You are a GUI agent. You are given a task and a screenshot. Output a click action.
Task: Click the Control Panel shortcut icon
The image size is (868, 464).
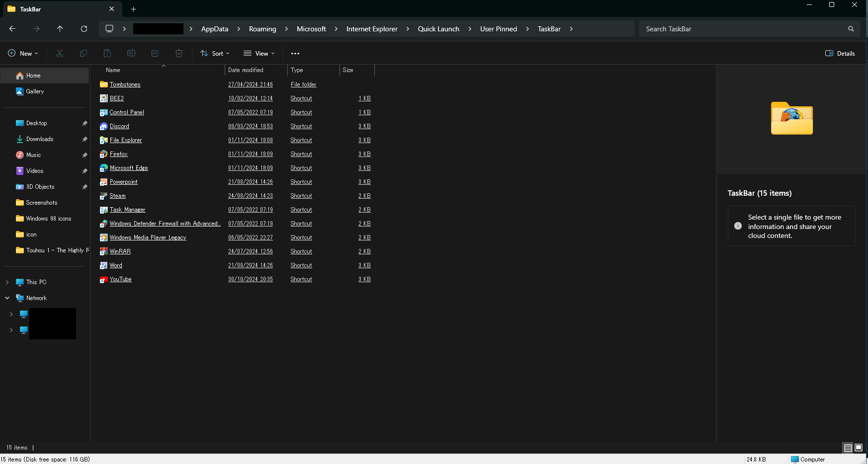(104, 112)
